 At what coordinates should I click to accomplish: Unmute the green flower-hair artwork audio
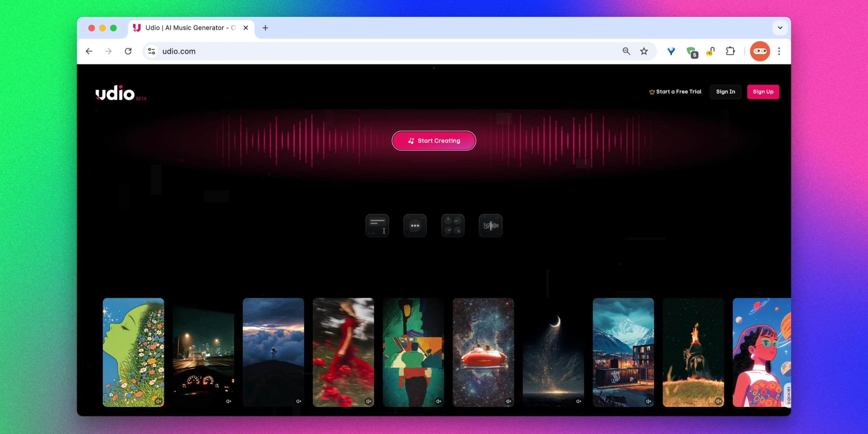(159, 401)
